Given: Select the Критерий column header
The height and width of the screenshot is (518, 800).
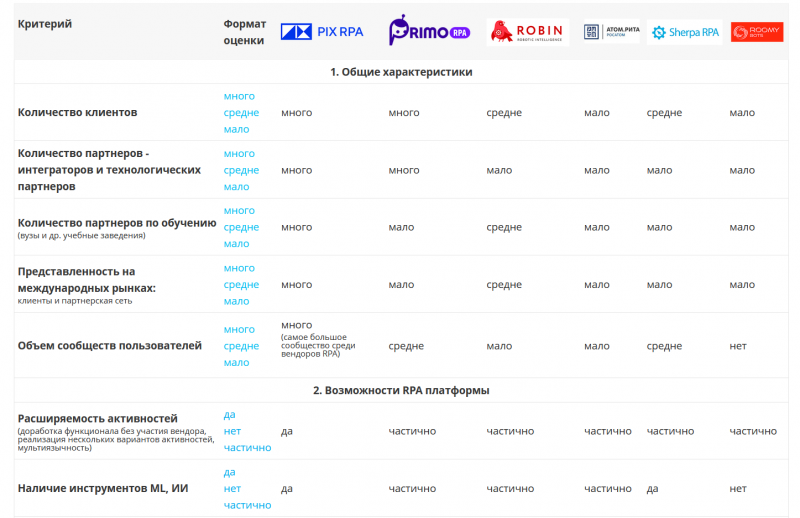Looking at the screenshot, I should (x=45, y=24).
